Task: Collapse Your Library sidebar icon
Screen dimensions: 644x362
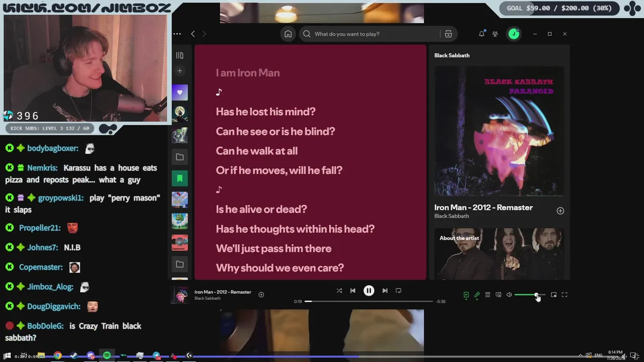Action: coord(180,55)
